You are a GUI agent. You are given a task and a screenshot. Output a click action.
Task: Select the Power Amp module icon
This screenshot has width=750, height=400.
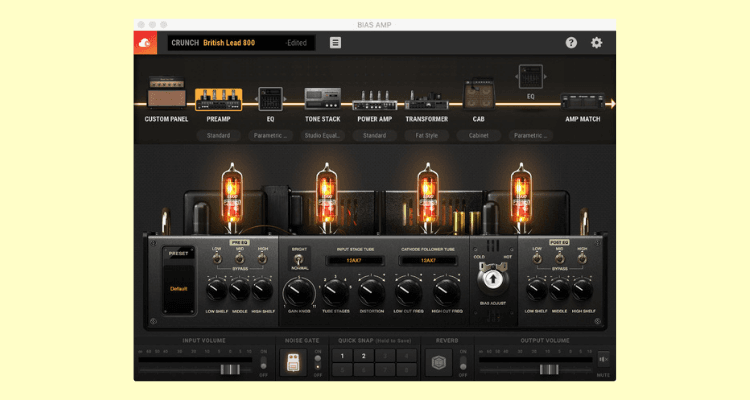click(x=375, y=100)
